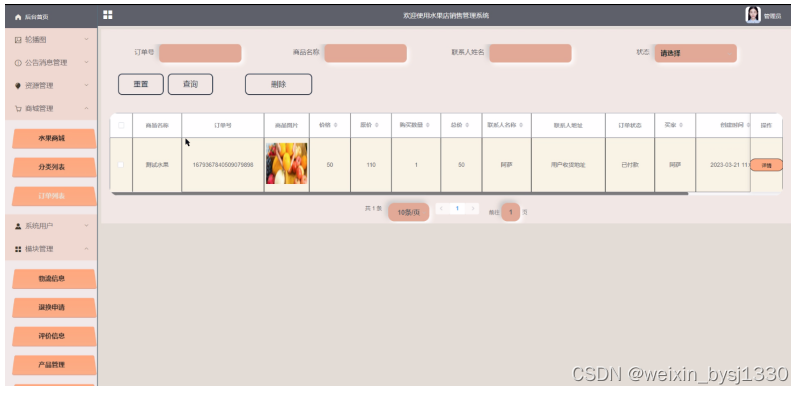Focus the 前往 page jump input
804x394 pixels.
coord(510,212)
